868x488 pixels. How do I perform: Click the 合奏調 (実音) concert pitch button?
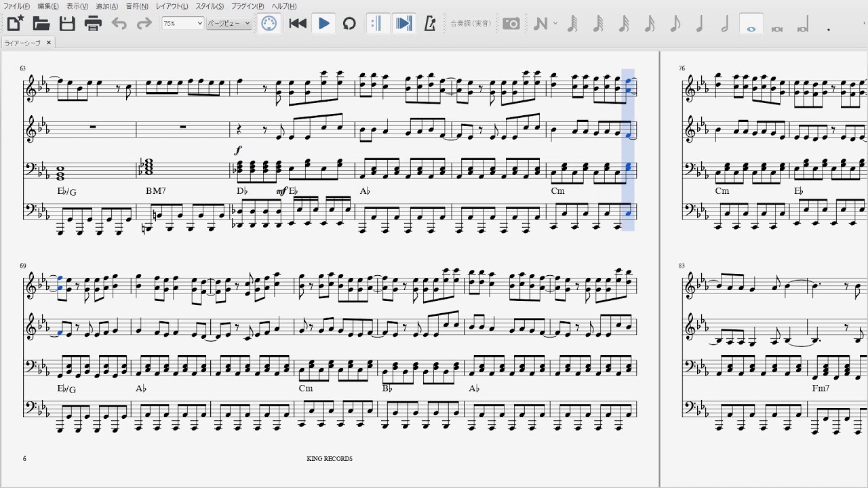pos(471,24)
